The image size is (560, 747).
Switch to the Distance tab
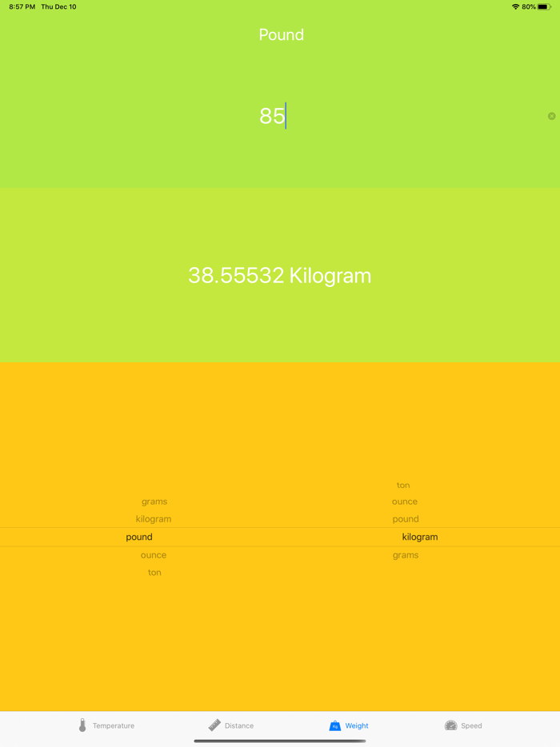tap(231, 725)
